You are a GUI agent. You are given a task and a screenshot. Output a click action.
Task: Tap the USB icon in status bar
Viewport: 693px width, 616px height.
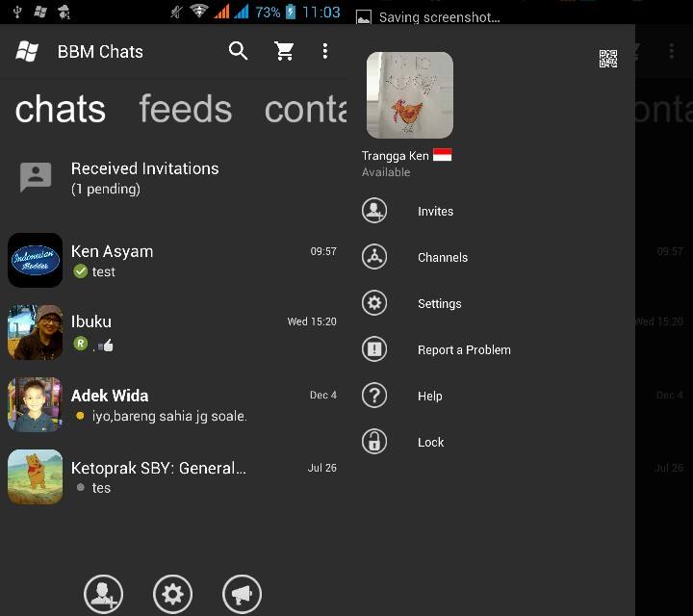pyautogui.click(x=17, y=12)
